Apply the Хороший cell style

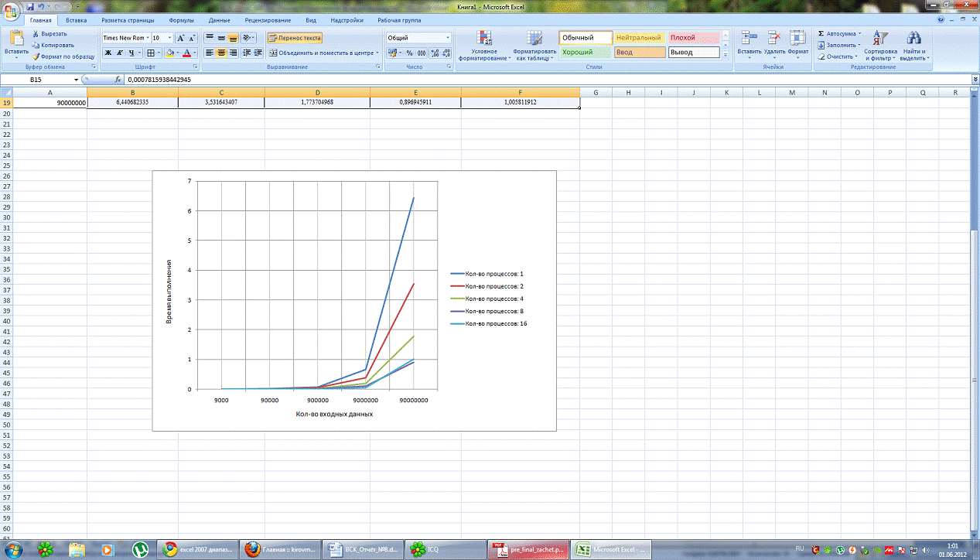(x=585, y=53)
